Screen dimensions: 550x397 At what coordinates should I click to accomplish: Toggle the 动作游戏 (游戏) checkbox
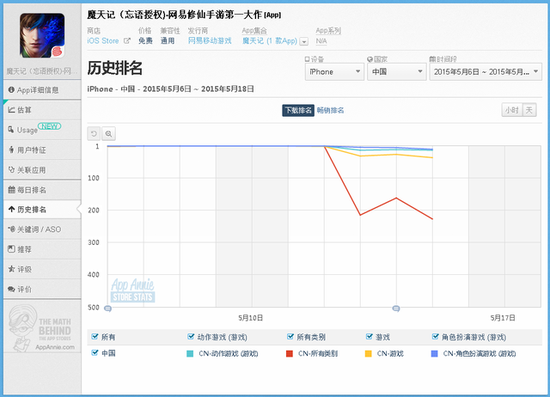pos(190,337)
